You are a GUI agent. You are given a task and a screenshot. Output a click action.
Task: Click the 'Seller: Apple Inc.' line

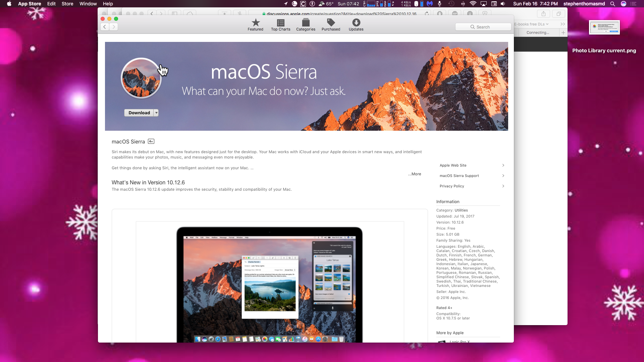pyautogui.click(x=451, y=292)
